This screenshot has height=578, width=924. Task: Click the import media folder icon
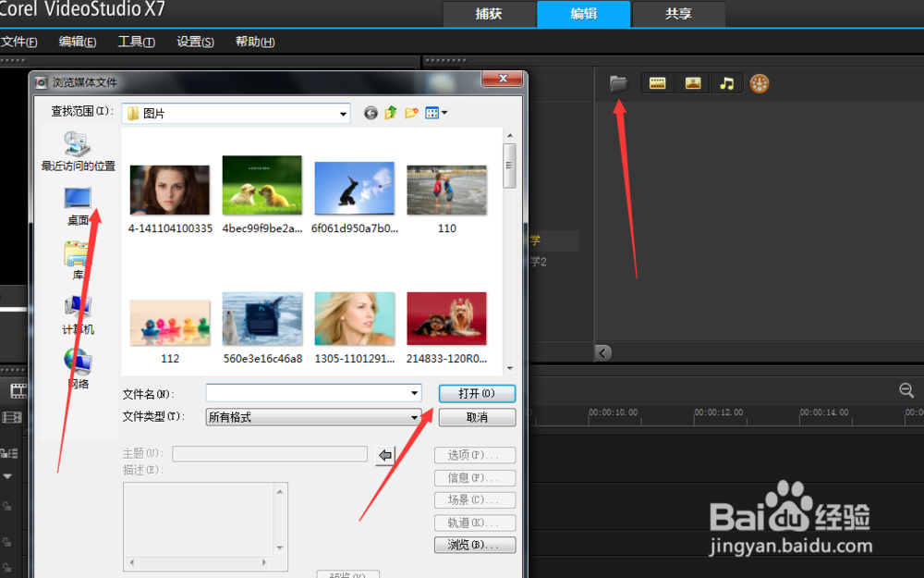(x=618, y=83)
